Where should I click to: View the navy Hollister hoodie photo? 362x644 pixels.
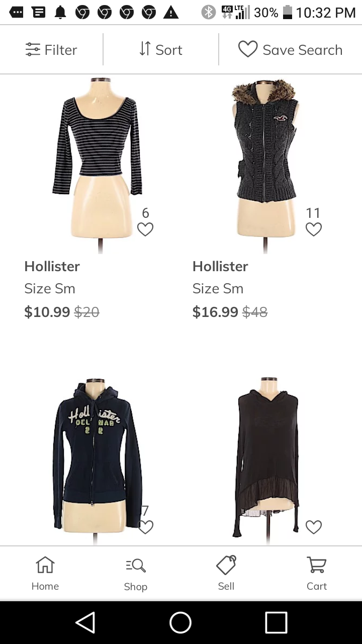click(98, 461)
